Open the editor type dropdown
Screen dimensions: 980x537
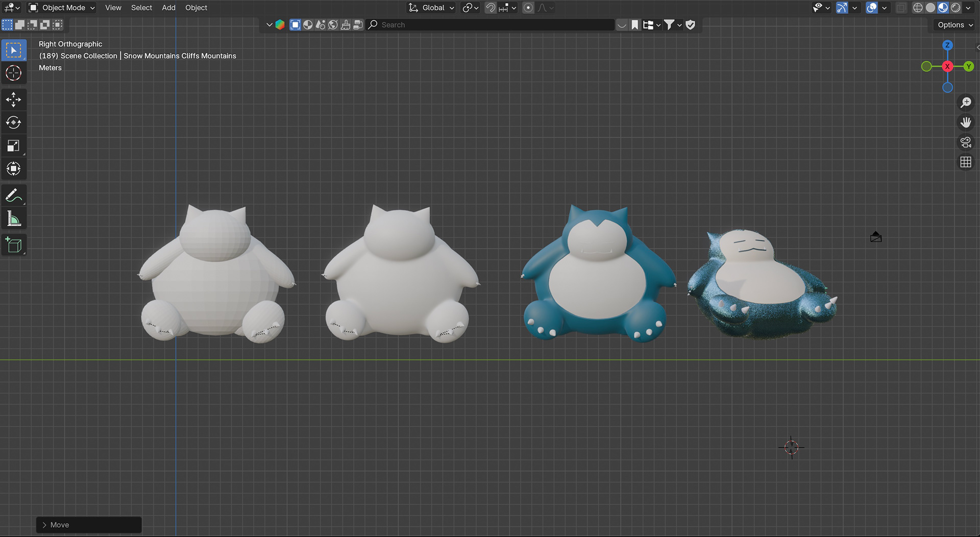[x=12, y=8]
